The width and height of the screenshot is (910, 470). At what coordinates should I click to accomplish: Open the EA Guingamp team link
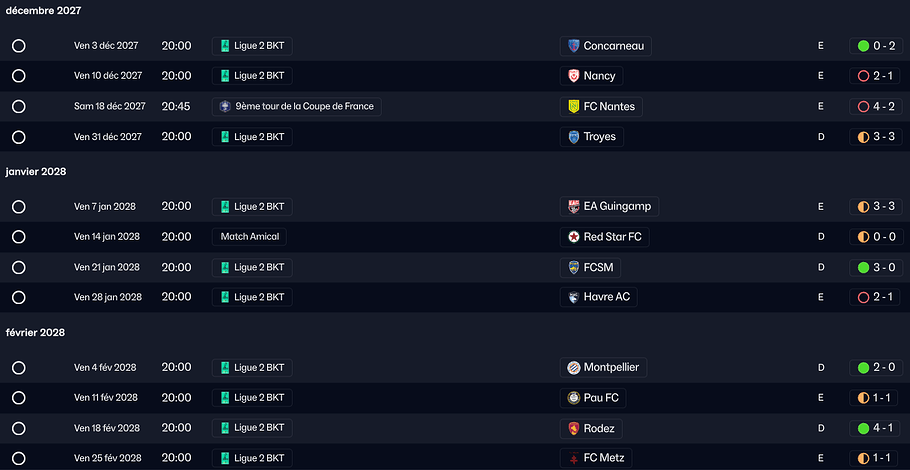click(616, 207)
